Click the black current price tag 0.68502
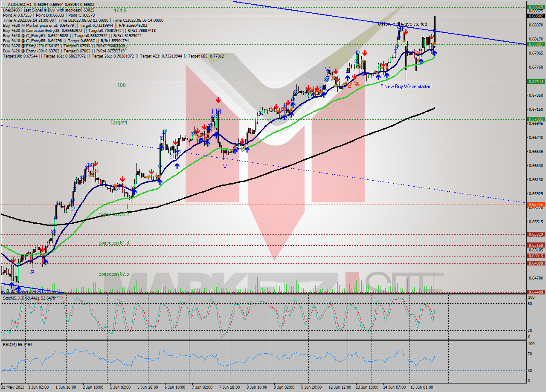The height and width of the screenshot is (392, 546). click(x=536, y=16)
